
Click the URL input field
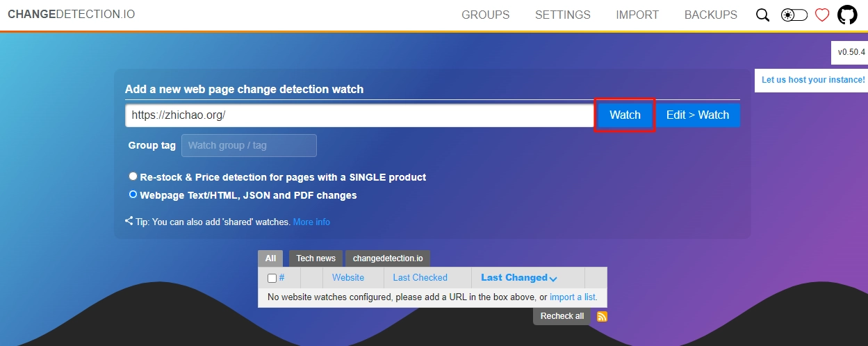pos(359,116)
